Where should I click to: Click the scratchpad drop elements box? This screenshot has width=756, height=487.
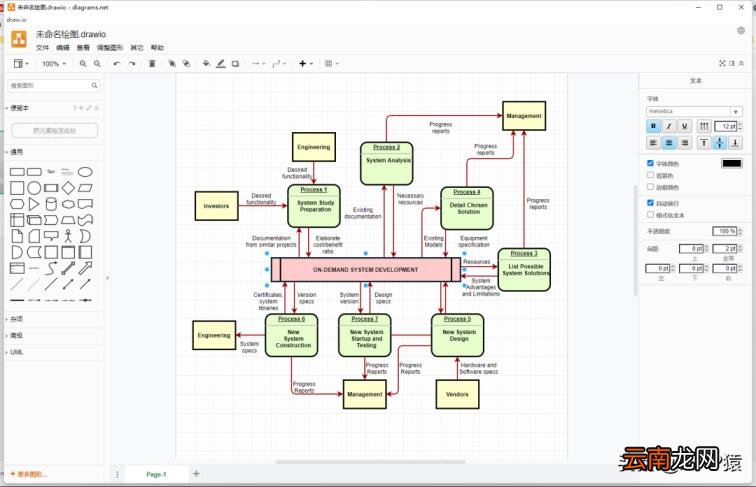tap(54, 131)
